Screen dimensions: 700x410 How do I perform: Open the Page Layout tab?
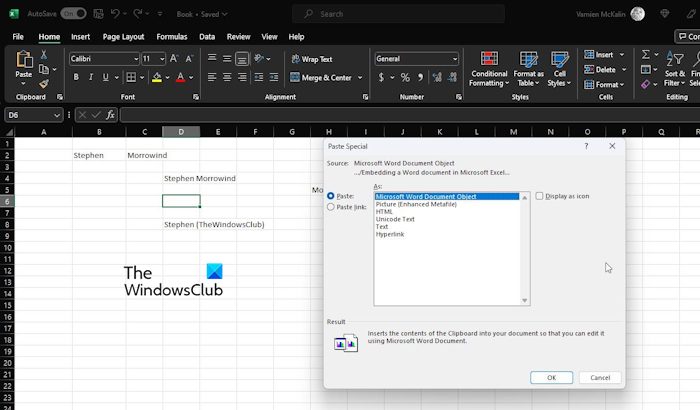click(x=125, y=36)
